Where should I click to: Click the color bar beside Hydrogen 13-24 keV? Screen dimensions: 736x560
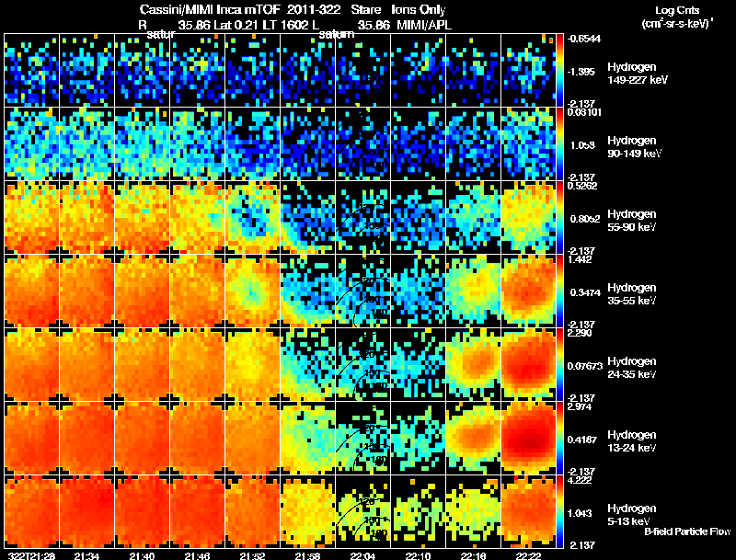coord(559,438)
